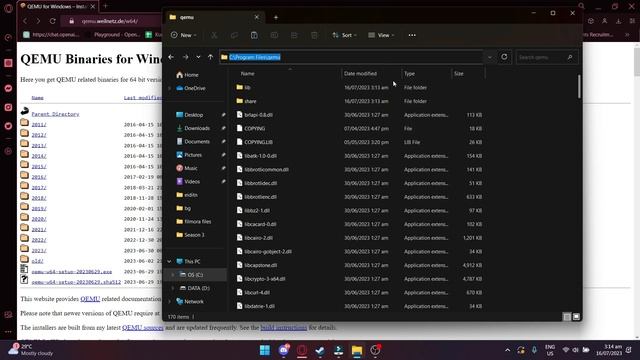Add a new Explorer tab
This screenshot has width=640, height=360.
point(276,17)
